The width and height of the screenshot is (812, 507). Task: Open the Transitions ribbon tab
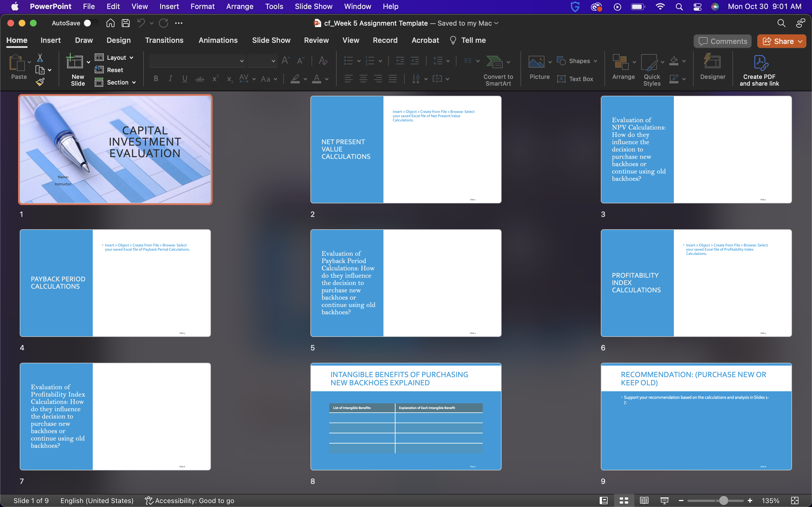(164, 40)
